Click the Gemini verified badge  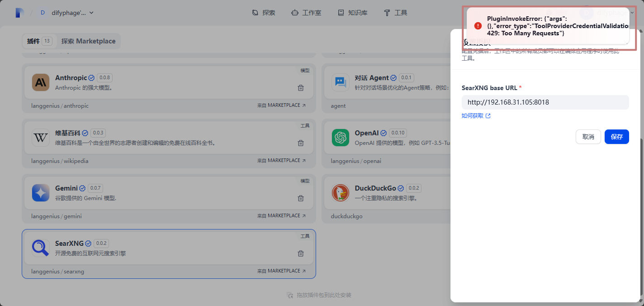coord(82,188)
